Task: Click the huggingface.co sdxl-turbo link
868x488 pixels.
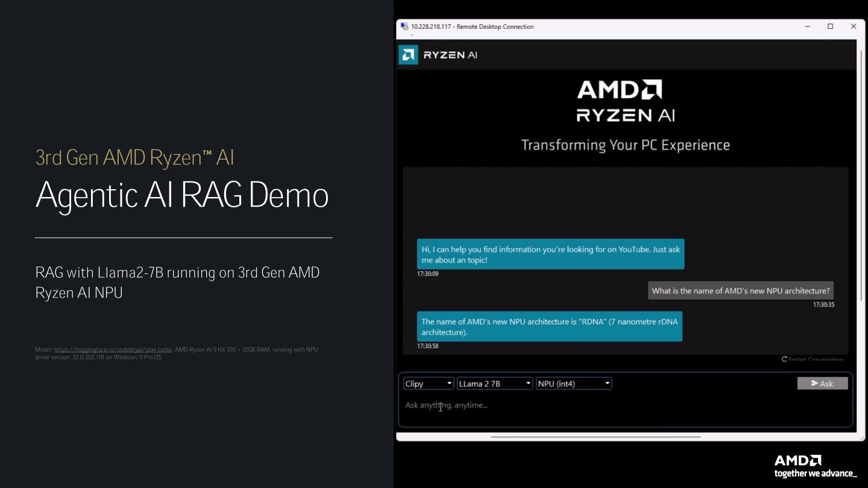Action: click(x=113, y=349)
